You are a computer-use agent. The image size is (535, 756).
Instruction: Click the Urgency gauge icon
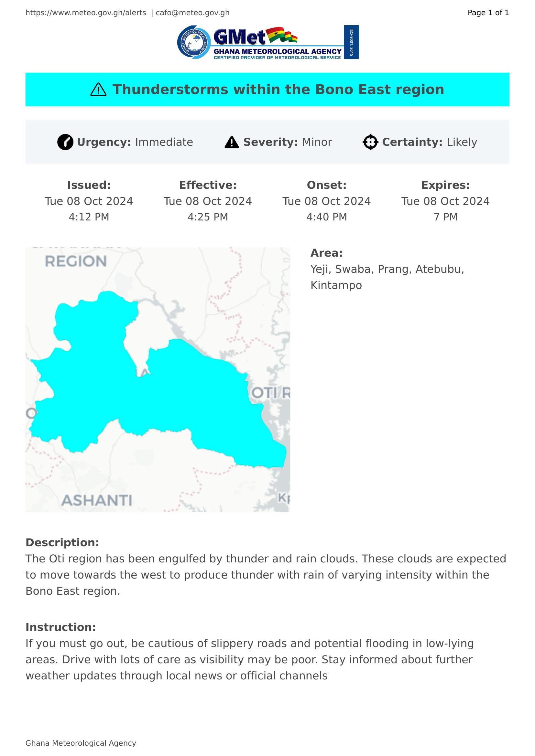[x=65, y=142]
